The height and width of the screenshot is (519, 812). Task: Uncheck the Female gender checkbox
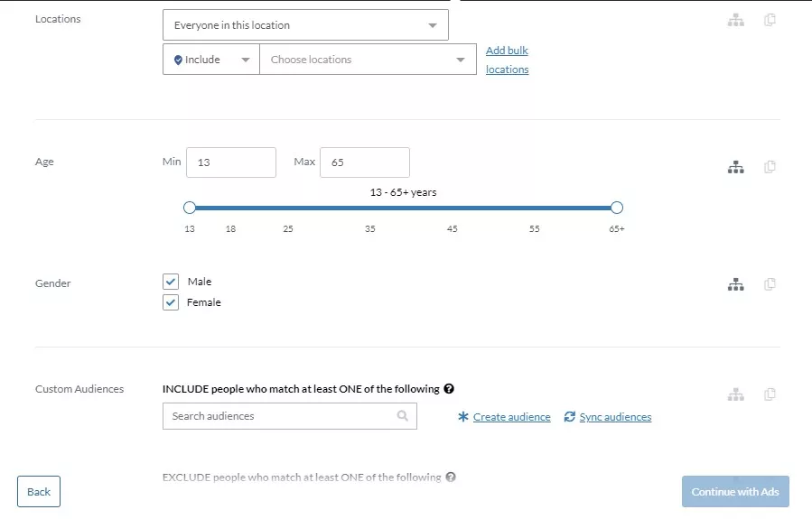(171, 302)
